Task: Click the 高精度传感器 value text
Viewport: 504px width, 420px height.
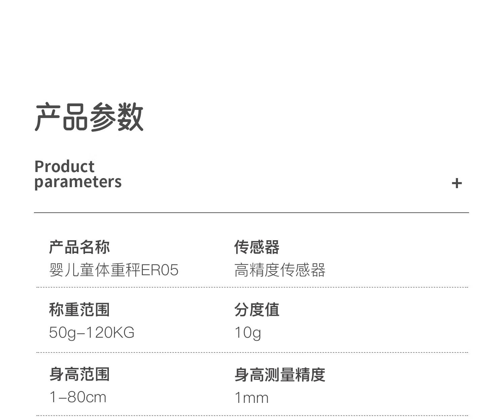Action: (x=280, y=270)
